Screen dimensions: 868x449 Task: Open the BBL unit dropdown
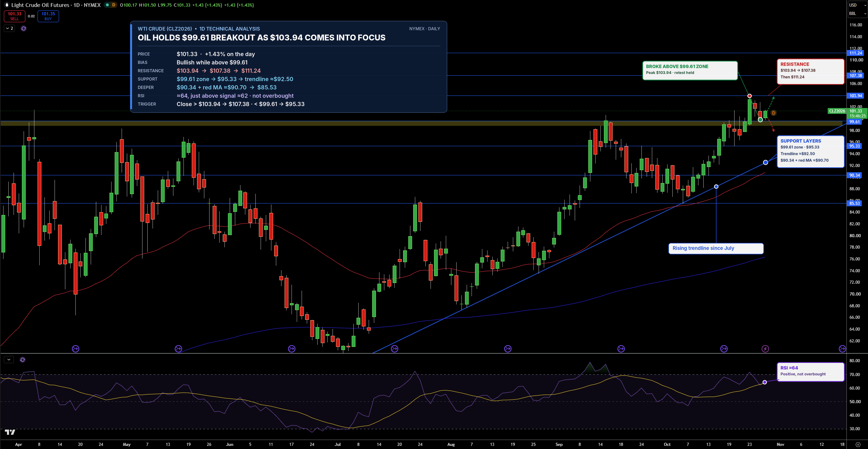tap(857, 14)
